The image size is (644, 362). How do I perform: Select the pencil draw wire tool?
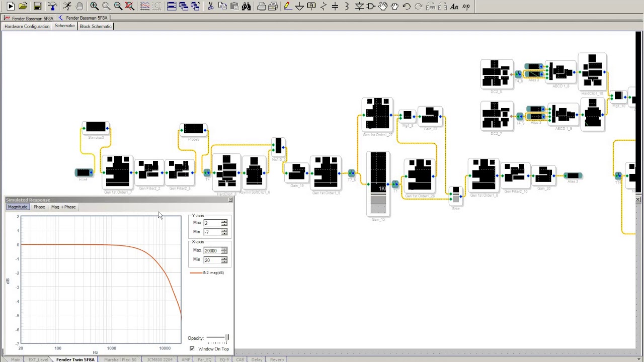click(x=288, y=6)
